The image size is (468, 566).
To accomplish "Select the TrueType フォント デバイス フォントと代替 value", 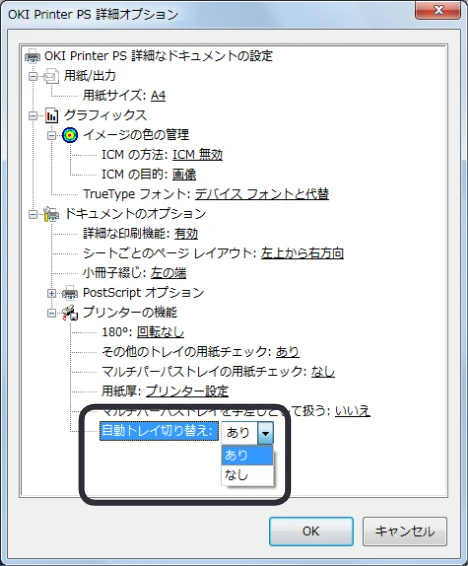I will point(262,194).
